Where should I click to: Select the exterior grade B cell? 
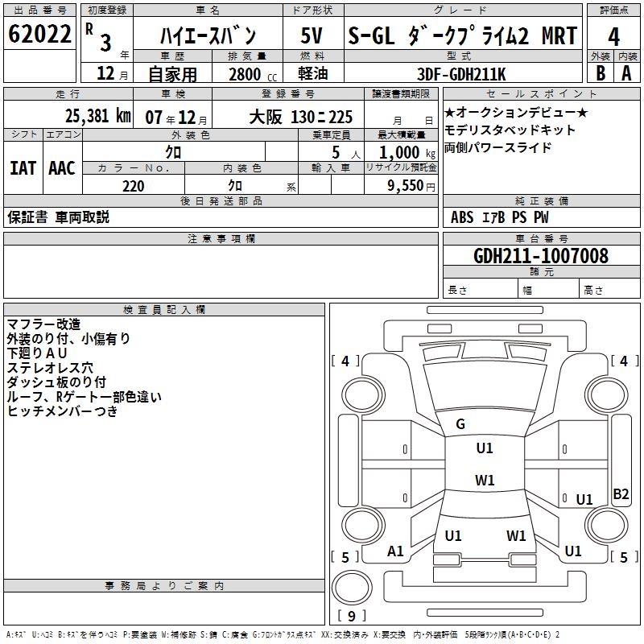(600, 72)
